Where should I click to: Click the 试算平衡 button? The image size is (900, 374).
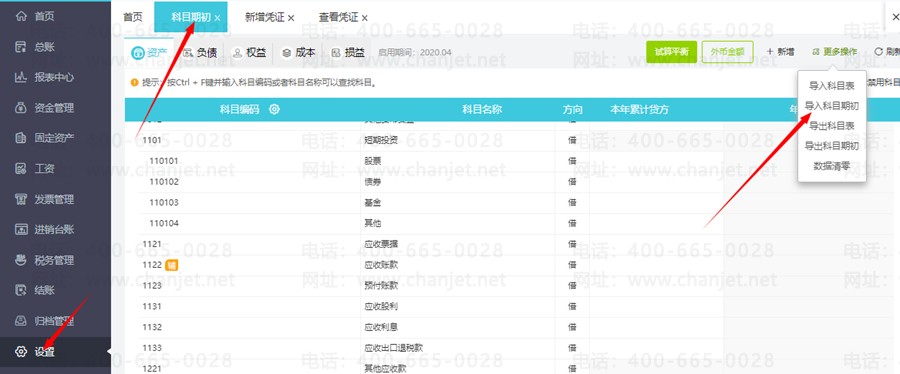pos(672,52)
